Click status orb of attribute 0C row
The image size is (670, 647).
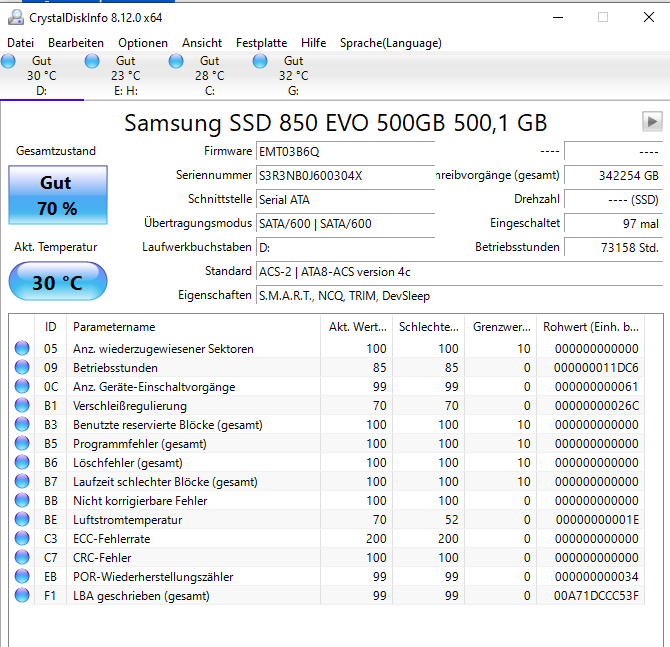[x=22, y=386]
